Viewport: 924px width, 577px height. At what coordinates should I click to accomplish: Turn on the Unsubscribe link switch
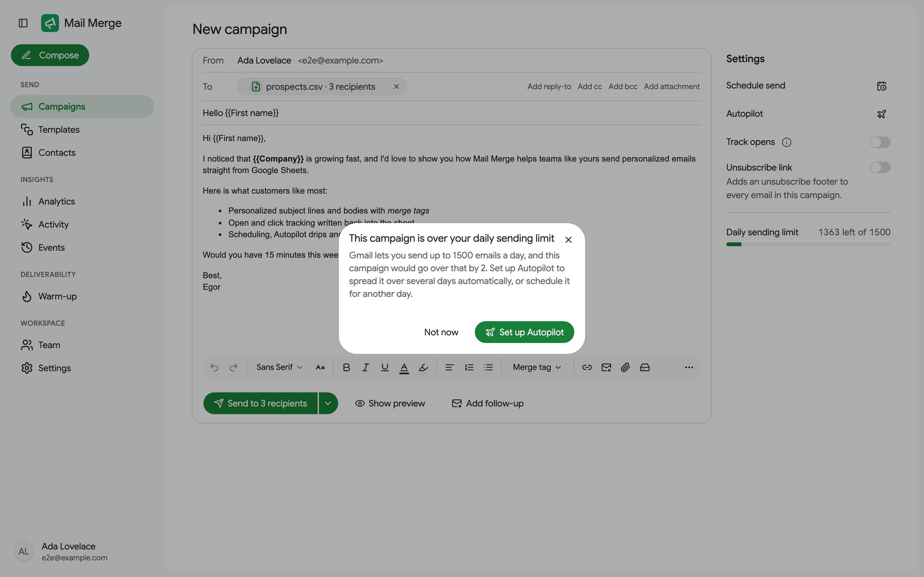(x=880, y=167)
